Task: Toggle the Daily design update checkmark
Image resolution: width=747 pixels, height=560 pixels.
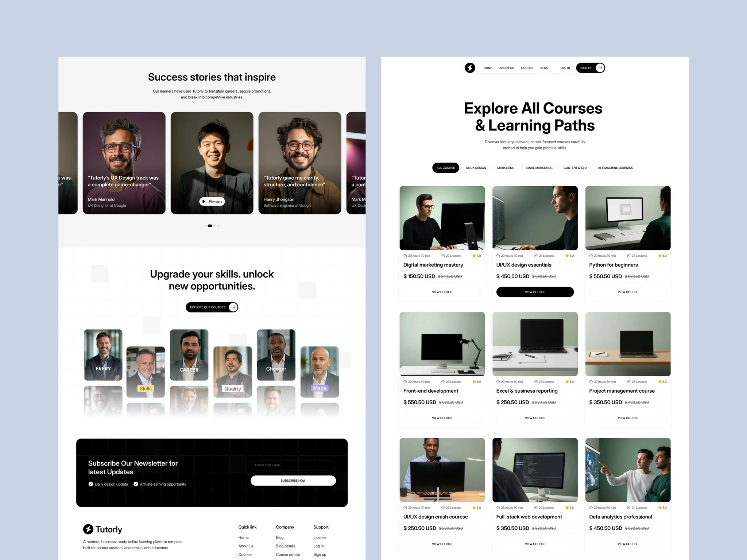Action: [90, 484]
